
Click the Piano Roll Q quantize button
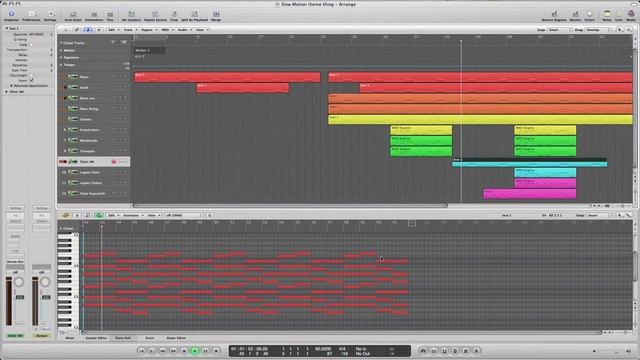coord(209,215)
